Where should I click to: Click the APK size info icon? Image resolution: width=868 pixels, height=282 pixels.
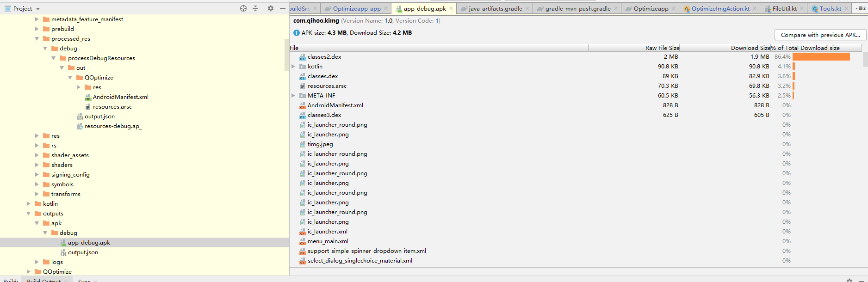pyautogui.click(x=297, y=33)
